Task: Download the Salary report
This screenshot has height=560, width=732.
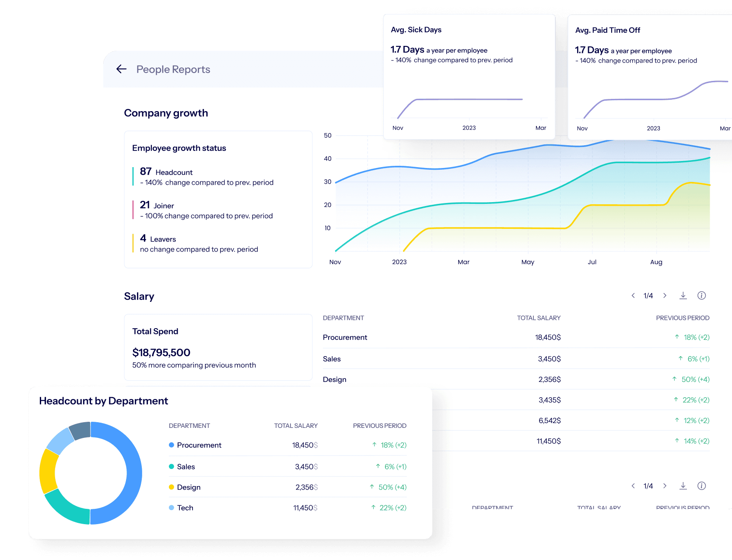Action: coord(683,296)
